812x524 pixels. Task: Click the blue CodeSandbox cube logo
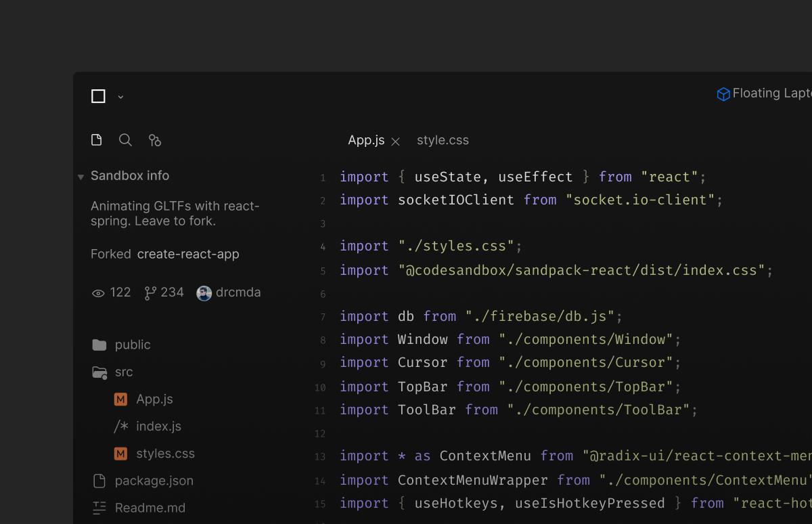(723, 93)
